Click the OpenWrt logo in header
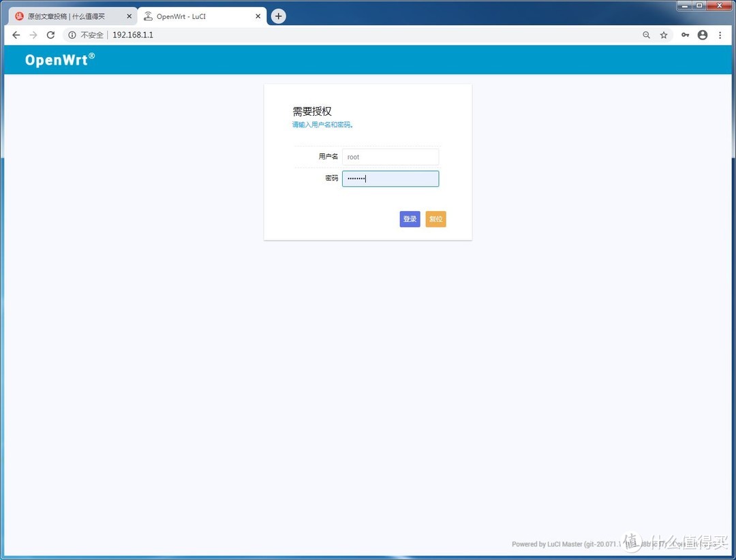The height and width of the screenshot is (560, 736). pos(59,60)
